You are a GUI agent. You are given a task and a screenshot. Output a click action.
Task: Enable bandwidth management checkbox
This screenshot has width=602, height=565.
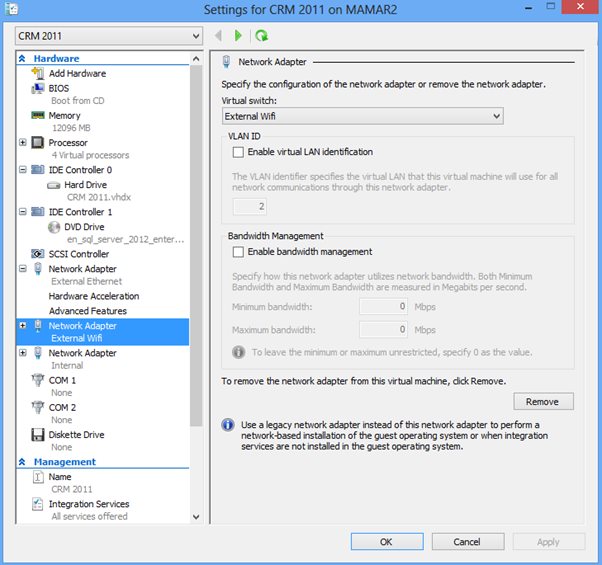(x=238, y=252)
